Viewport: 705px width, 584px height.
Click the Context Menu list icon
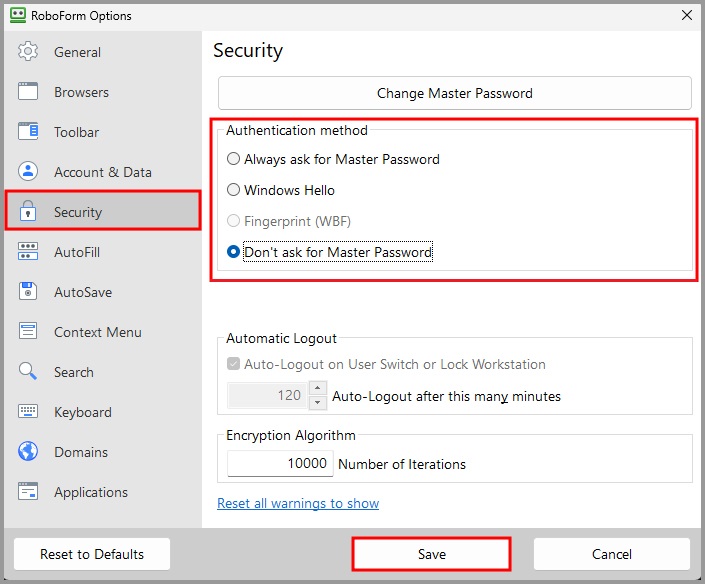(x=28, y=331)
